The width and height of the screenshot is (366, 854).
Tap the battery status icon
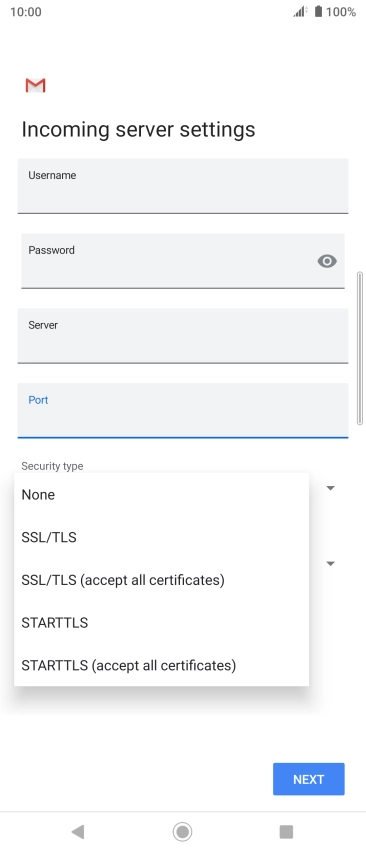(319, 11)
